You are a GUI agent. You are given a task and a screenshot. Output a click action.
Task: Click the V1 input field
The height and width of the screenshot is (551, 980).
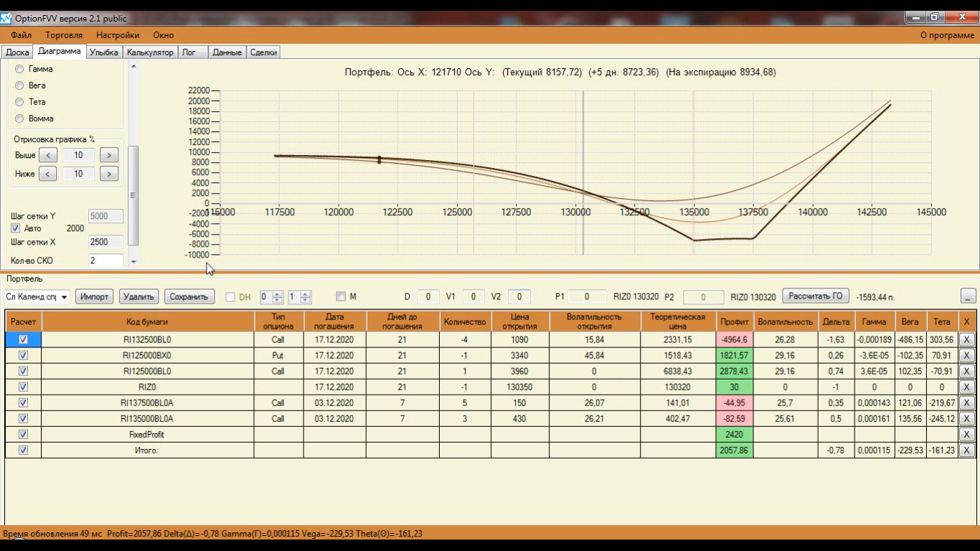(473, 297)
